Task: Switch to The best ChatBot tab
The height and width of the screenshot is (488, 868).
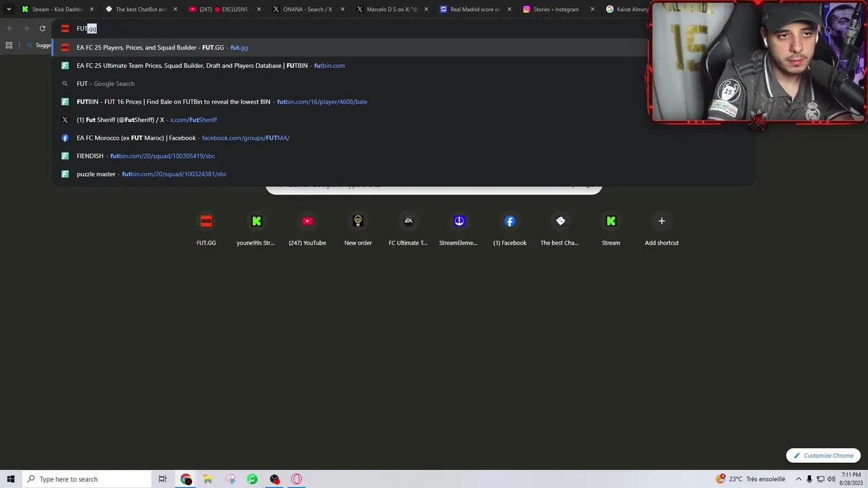Action: [140, 9]
